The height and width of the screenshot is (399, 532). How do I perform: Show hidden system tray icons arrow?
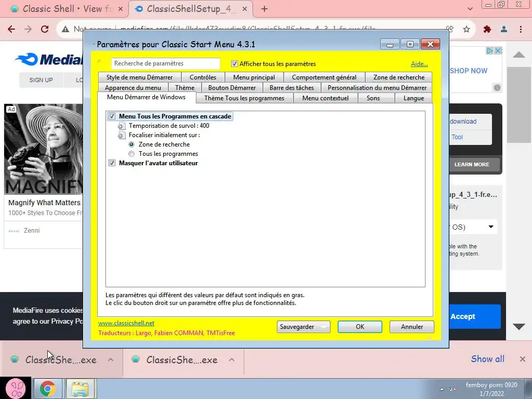pyautogui.click(x=442, y=389)
